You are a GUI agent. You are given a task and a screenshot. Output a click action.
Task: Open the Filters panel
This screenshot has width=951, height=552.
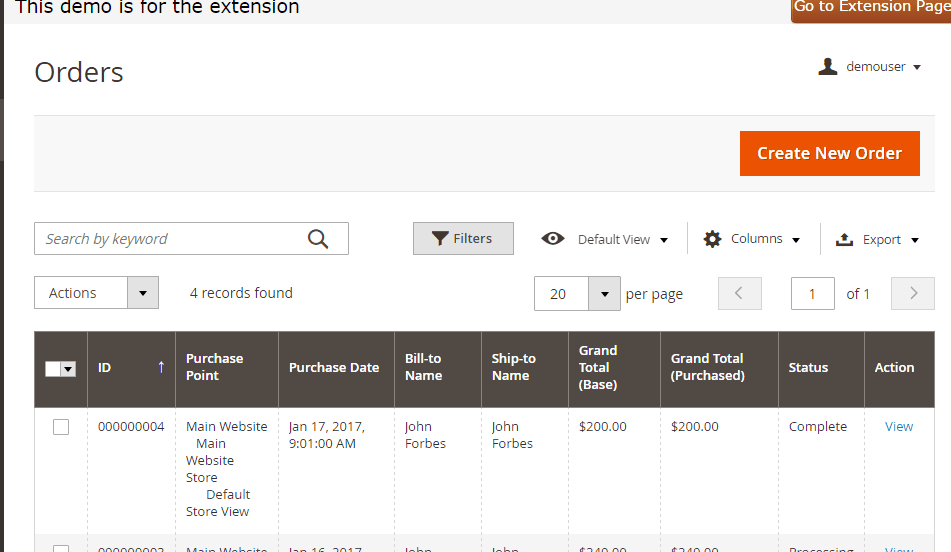(x=463, y=239)
